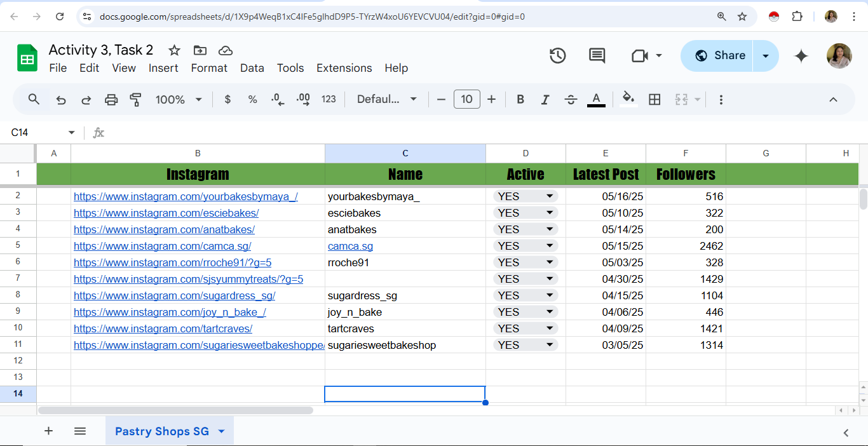Viewport: 868px width, 446px height.
Task: Click the undo arrow
Action: 61,99
